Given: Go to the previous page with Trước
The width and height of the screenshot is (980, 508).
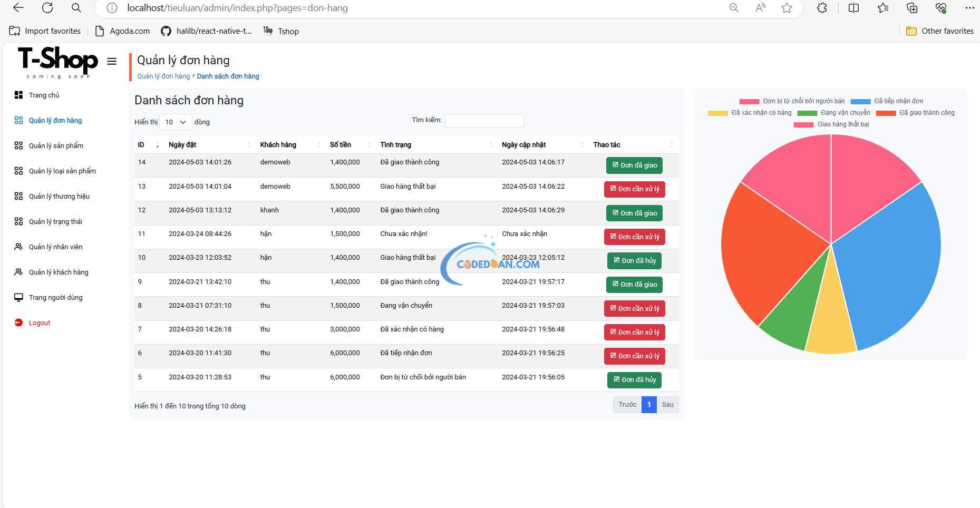Looking at the screenshot, I should pyautogui.click(x=627, y=405).
